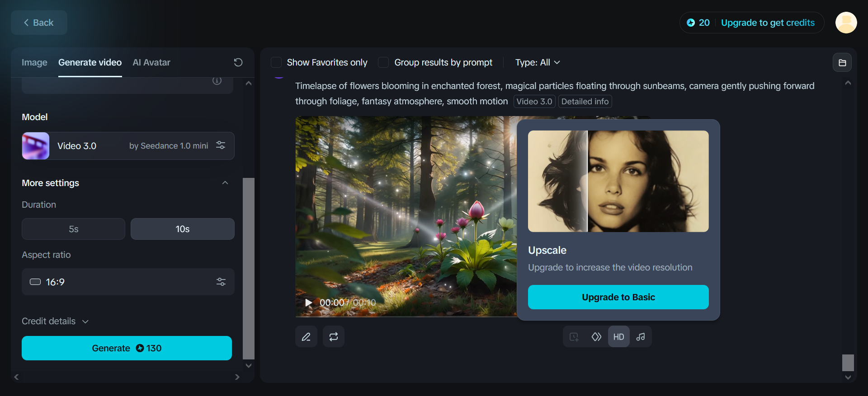Switch to the Image tab

click(34, 62)
